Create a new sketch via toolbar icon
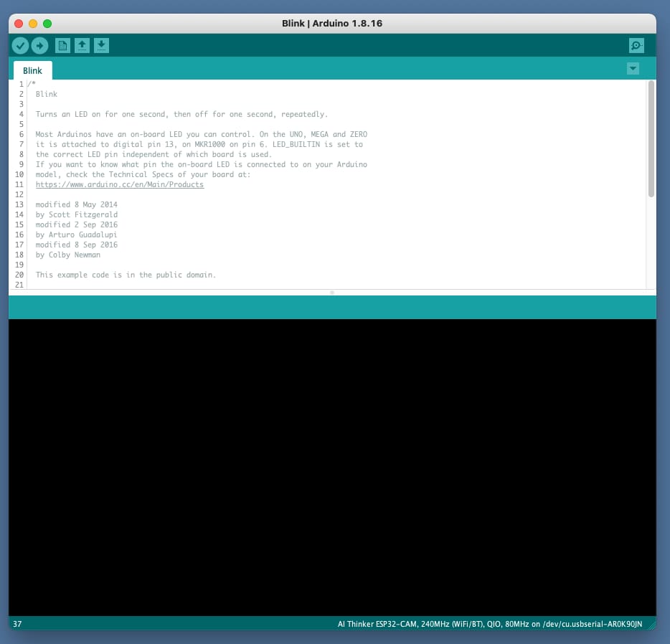670x644 pixels. click(x=63, y=46)
